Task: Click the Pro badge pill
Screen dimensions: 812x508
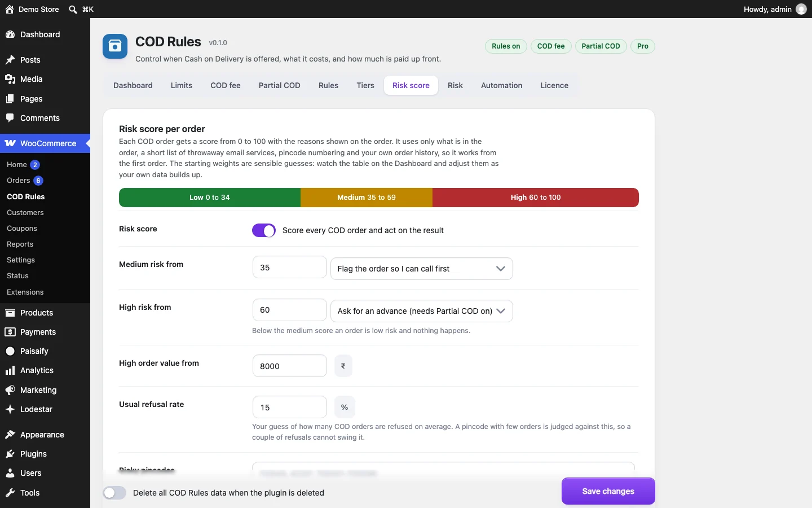Action: (x=643, y=46)
